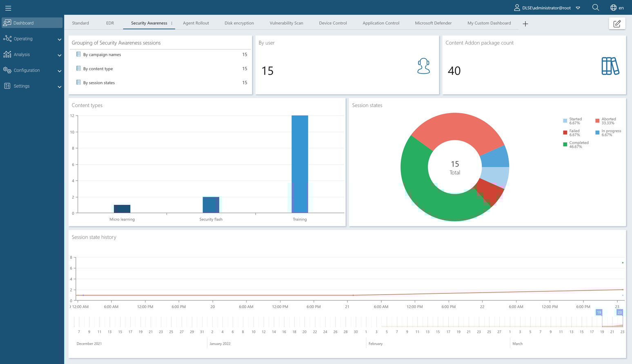
Task: Click the dashboard edit pencil icon
Action: pos(617,23)
